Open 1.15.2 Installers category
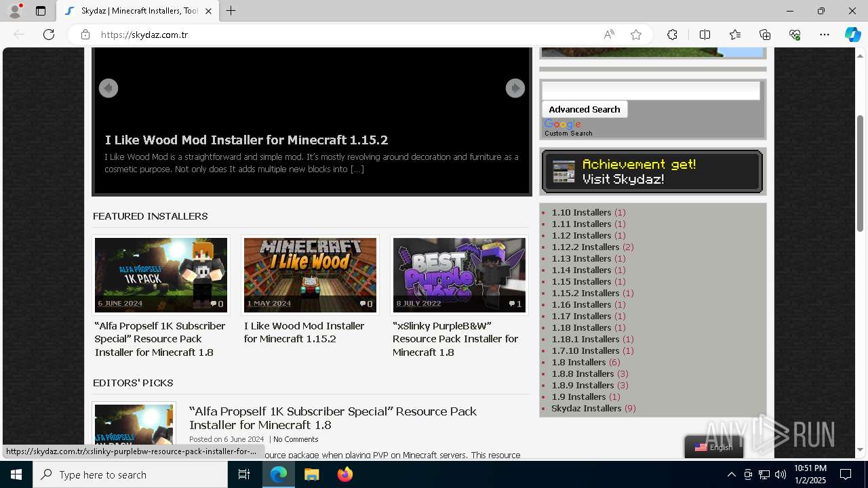 585,293
